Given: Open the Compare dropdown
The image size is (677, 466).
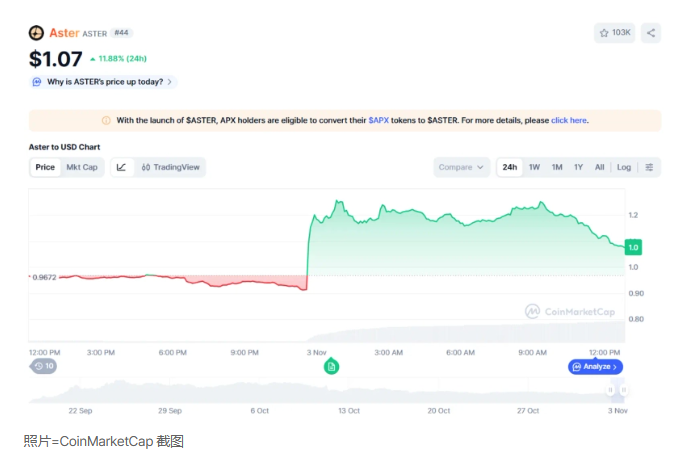Looking at the screenshot, I should click(462, 167).
